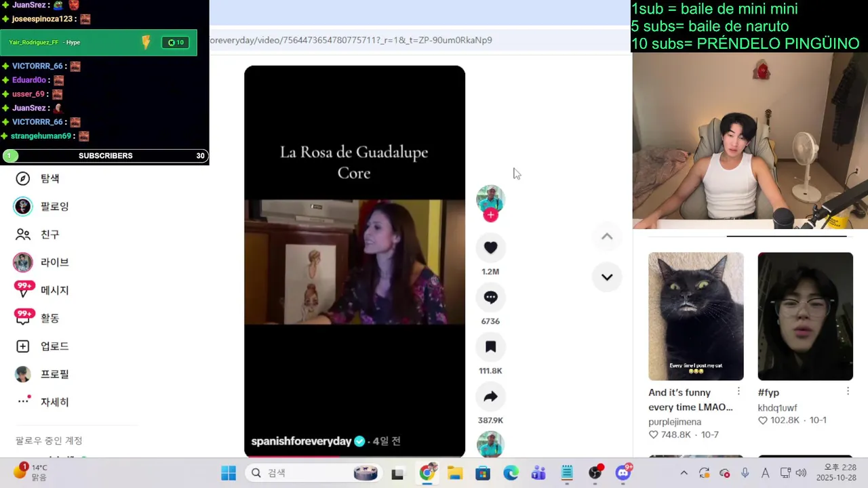Show hidden system tray icons

(684, 473)
